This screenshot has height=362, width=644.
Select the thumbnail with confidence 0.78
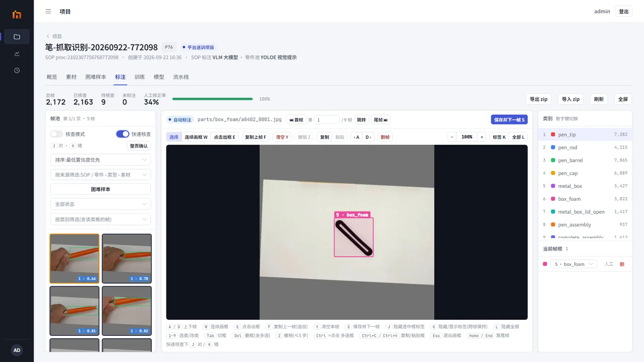pyautogui.click(x=126, y=259)
